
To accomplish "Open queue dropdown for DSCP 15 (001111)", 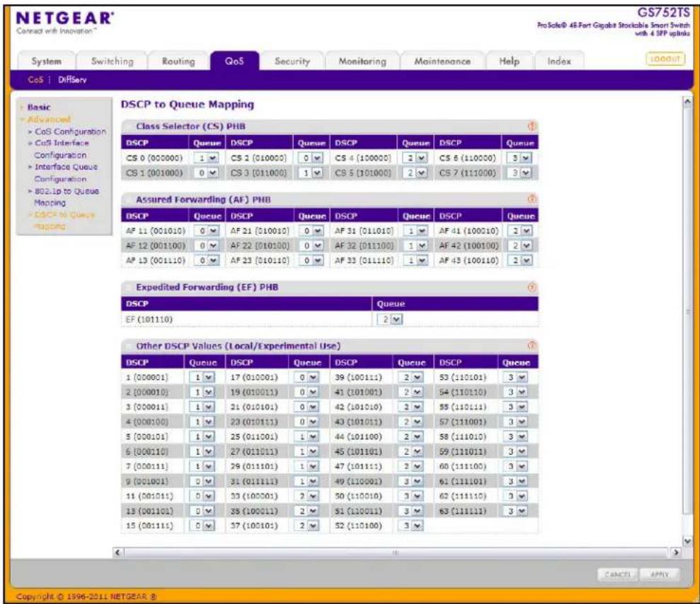I will click(202, 526).
